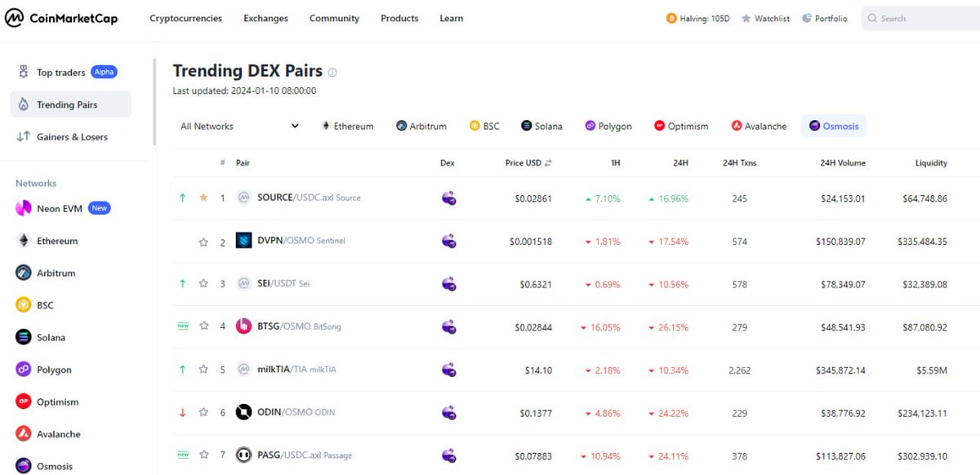Toggle the watchlist star for BTSG/OSMO
Screen dimensions: 980x475
(x=203, y=326)
